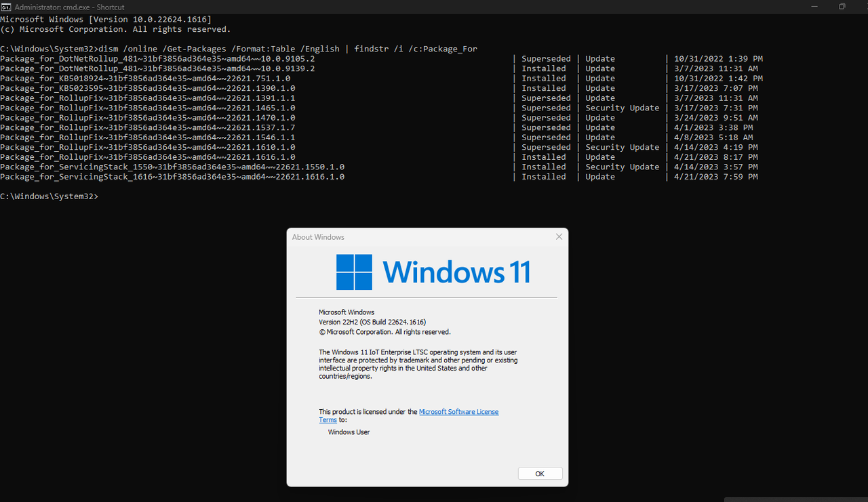
Task: Open the Microsoft Software License Terms link
Action: pyautogui.click(x=458, y=416)
